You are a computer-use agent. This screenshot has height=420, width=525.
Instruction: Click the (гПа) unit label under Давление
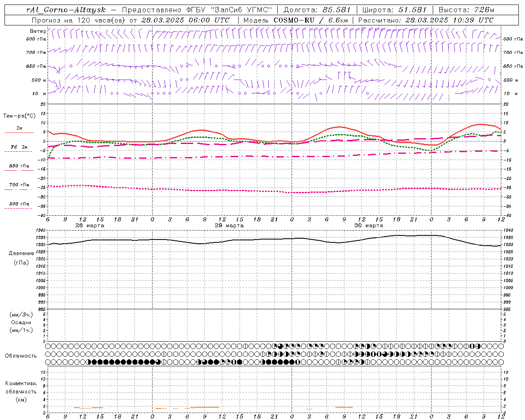21,262
